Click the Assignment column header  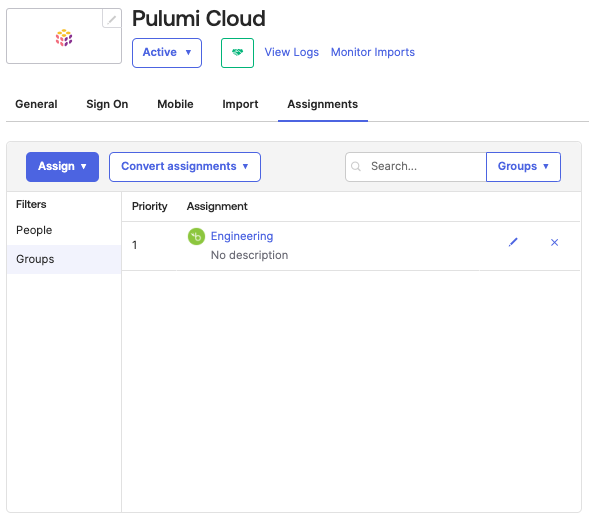click(217, 206)
